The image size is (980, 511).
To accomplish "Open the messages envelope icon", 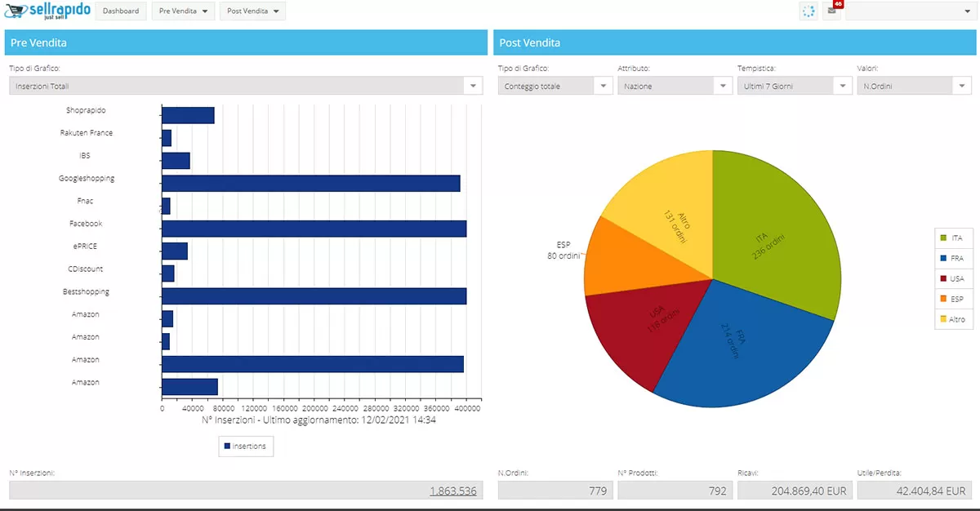I will click(831, 11).
